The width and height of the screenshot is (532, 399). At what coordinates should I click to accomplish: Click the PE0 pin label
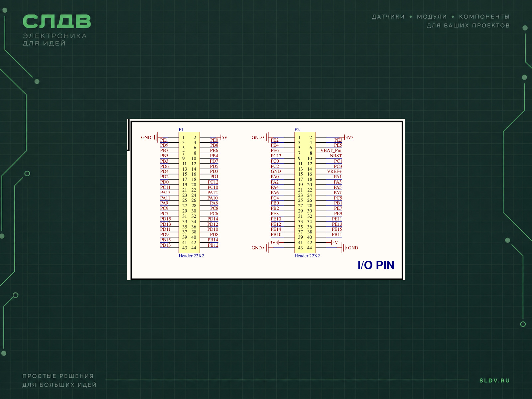point(214,140)
